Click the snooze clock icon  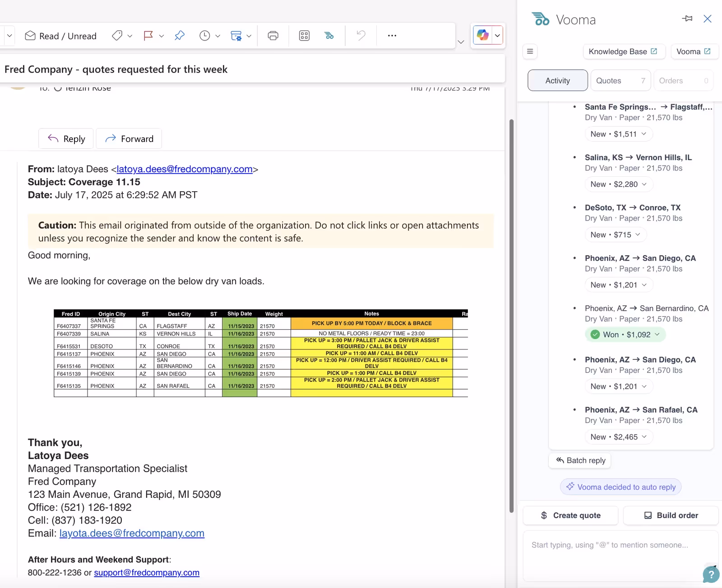pos(205,36)
